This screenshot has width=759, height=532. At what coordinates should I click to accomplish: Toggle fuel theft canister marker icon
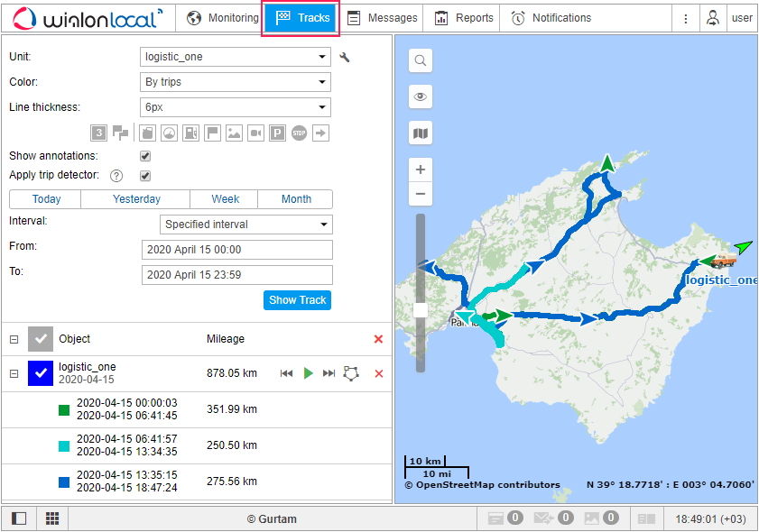pos(147,133)
